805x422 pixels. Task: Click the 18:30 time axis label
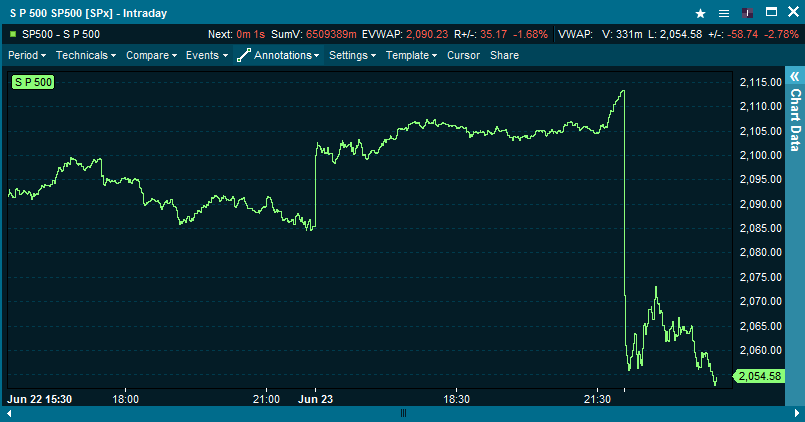click(456, 399)
